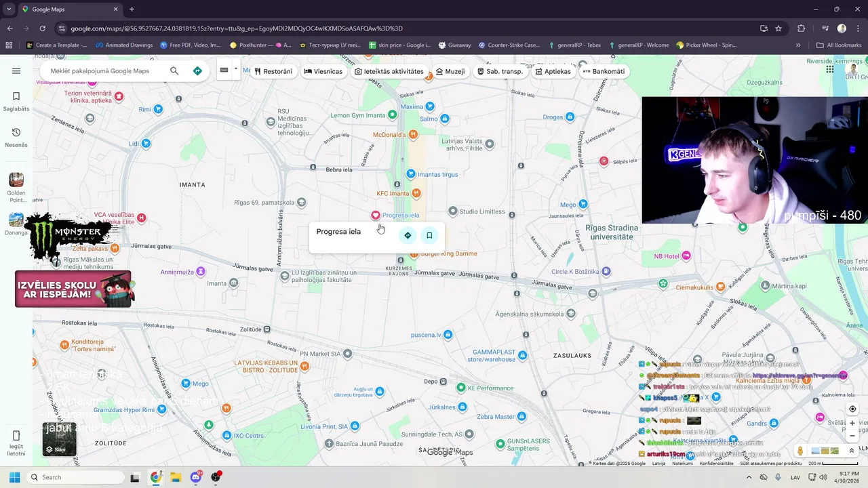
Task: Click the Saglabāts bookmark icon
Action: [x=16, y=96]
